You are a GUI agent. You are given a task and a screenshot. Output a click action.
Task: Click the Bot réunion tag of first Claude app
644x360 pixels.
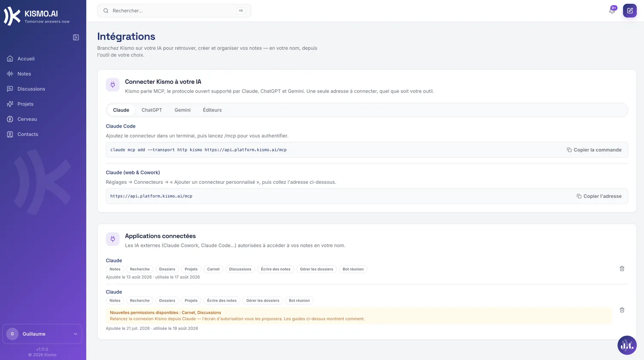(353, 269)
